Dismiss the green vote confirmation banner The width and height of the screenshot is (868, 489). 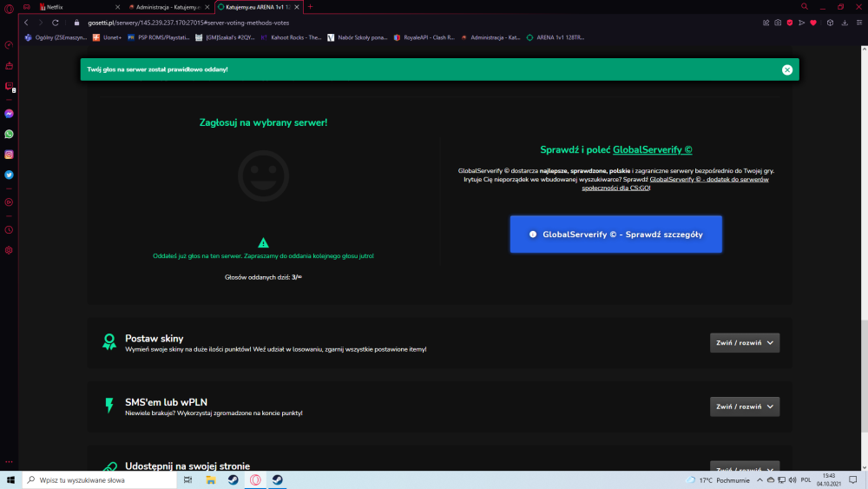pyautogui.click(x=787, y=69)
